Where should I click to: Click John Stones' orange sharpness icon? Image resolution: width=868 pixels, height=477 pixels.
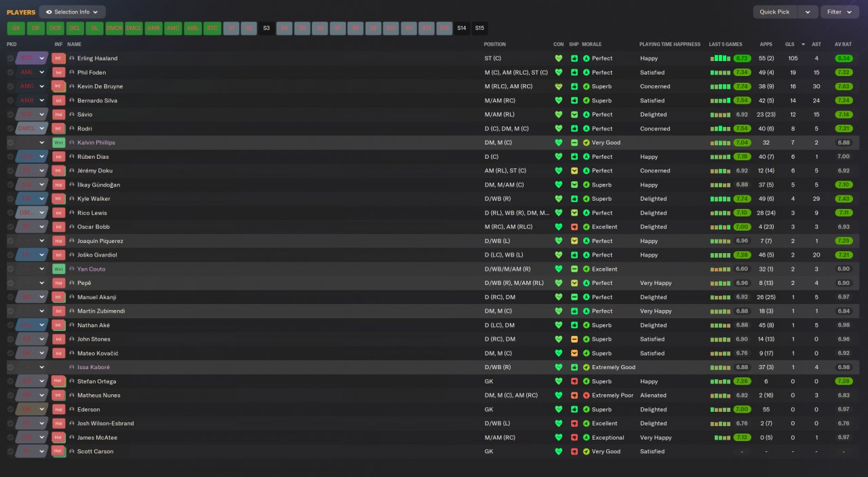tap(574, 339)
